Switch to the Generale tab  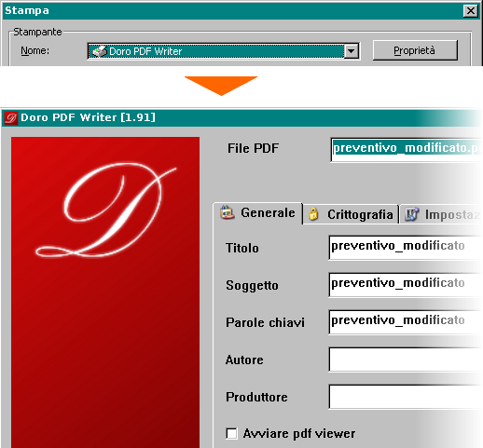coord(258,213)
